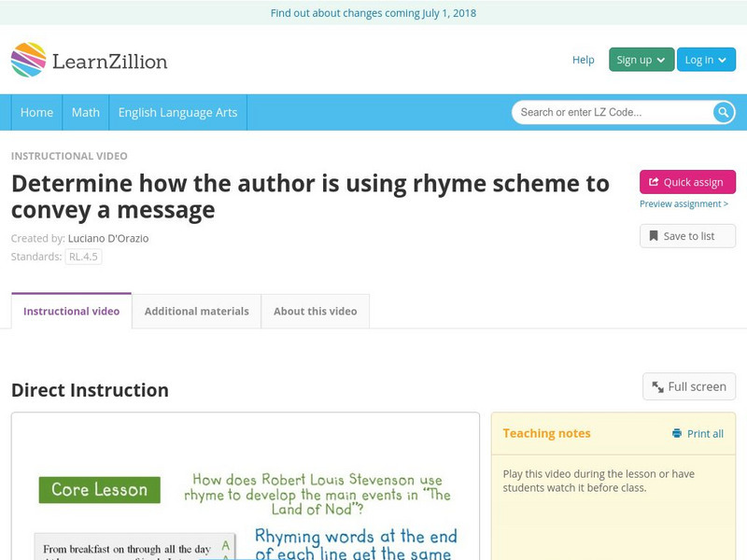
Task: Switch to About this video tab
Action: coord(315,311)
